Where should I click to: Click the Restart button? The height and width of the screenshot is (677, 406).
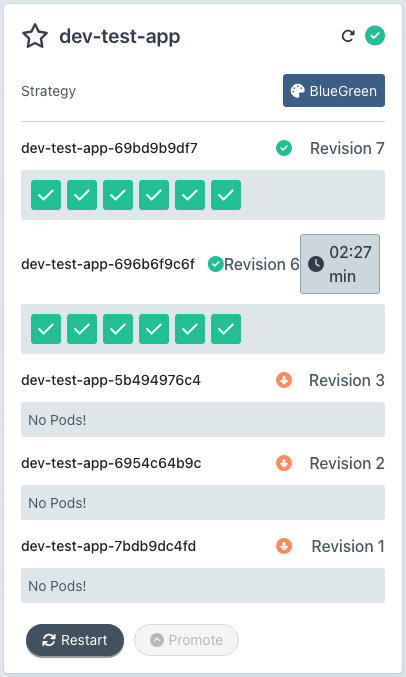coord(75,640)
